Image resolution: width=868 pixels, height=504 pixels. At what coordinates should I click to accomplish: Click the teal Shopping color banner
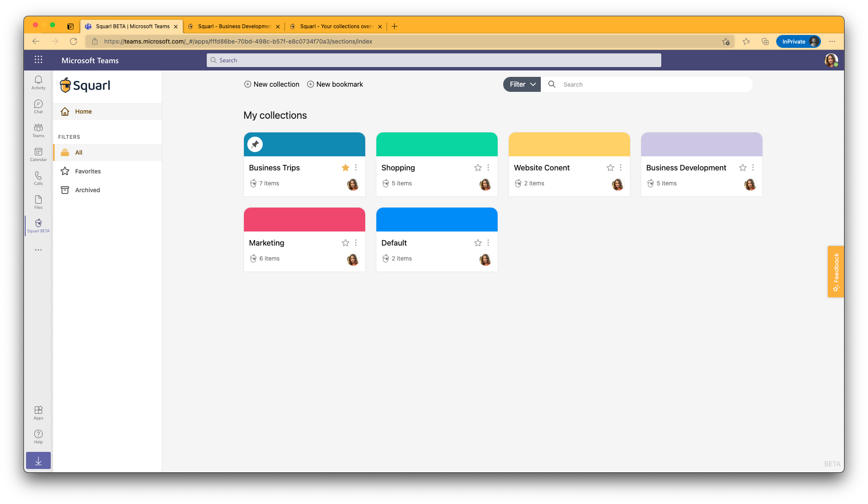click(437, 144)
